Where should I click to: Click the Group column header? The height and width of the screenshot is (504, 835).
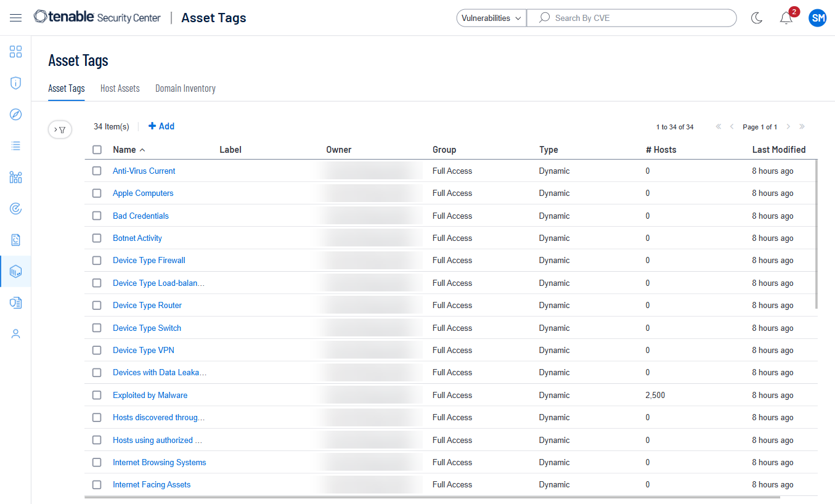click(x=444, y=150)
